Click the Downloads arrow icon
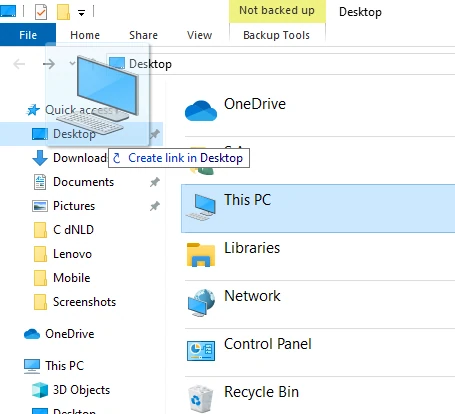The image size is (455, 414). pyautogui.click(x=40, y=158)
